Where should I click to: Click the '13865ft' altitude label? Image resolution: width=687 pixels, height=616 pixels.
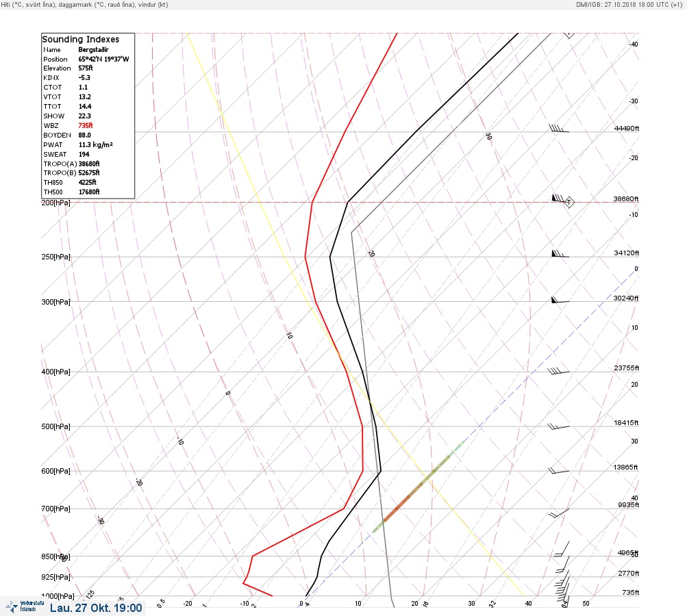tap(625, 467)
